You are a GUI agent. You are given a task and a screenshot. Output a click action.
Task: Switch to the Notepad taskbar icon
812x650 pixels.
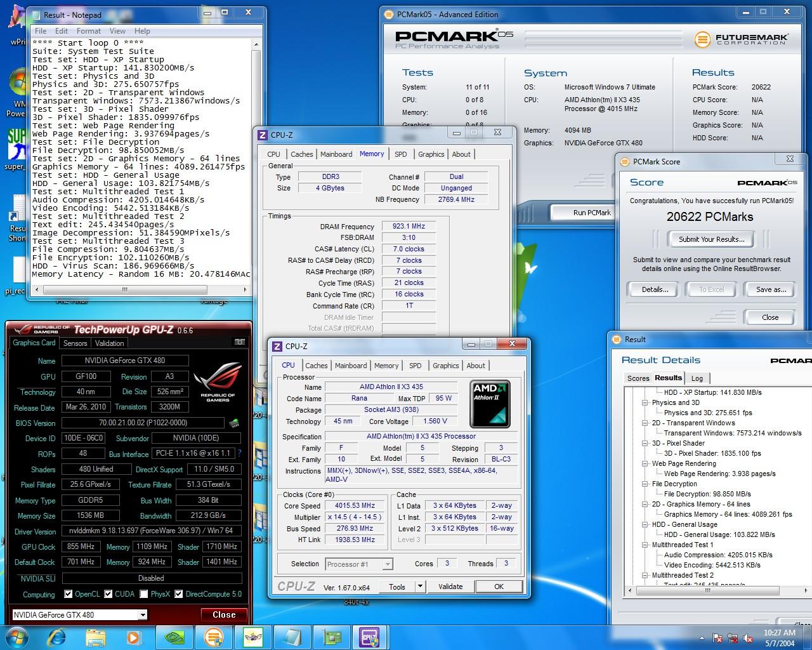[x=292, y=637]
